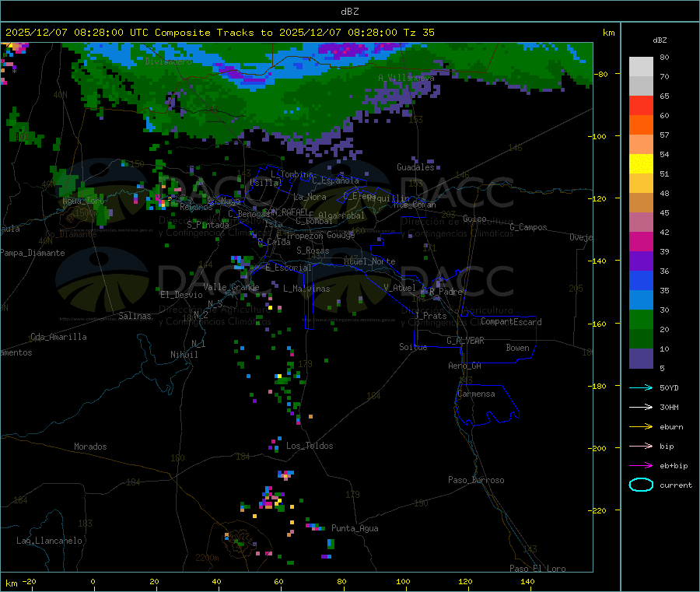This screenshot has height=592, width=700.
Task: Click the 'Morados' map label
Action: coord(91,447)
